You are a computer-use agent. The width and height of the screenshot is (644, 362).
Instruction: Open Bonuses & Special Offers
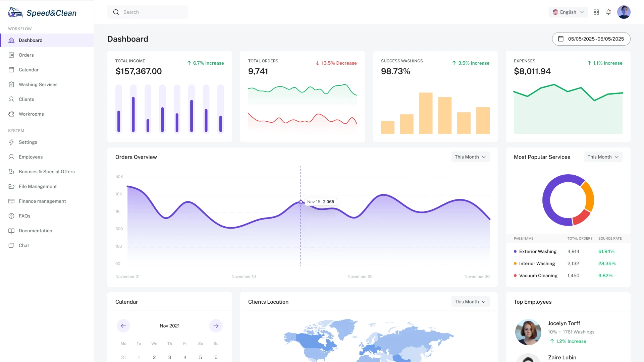[47, 172]
